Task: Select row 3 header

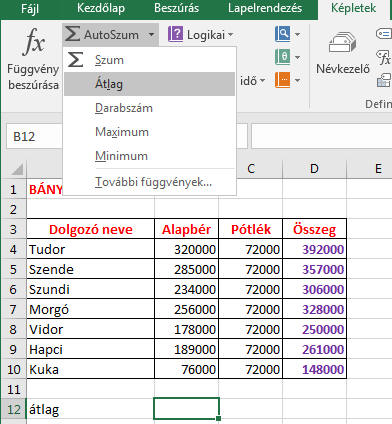Action: coord(13,229)
